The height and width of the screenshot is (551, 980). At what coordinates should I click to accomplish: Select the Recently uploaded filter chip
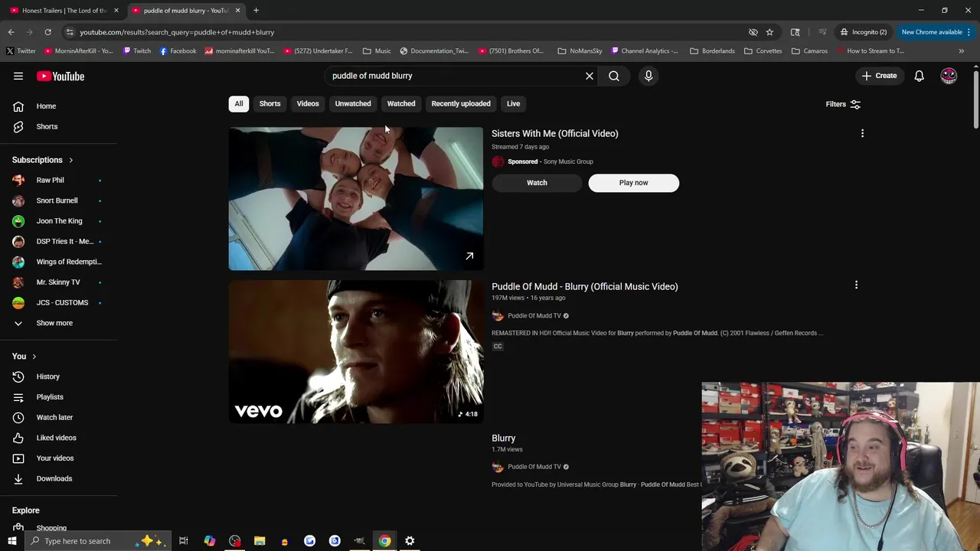(461, 103)
